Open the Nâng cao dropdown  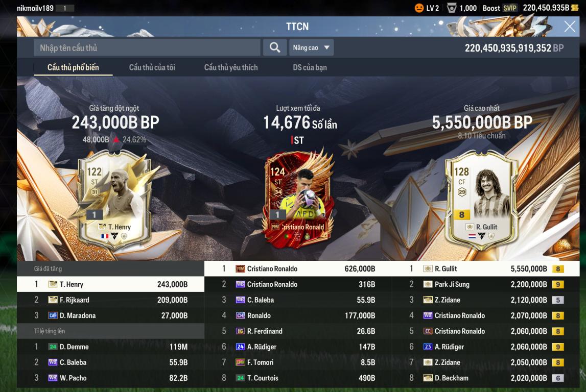[311, 47]
